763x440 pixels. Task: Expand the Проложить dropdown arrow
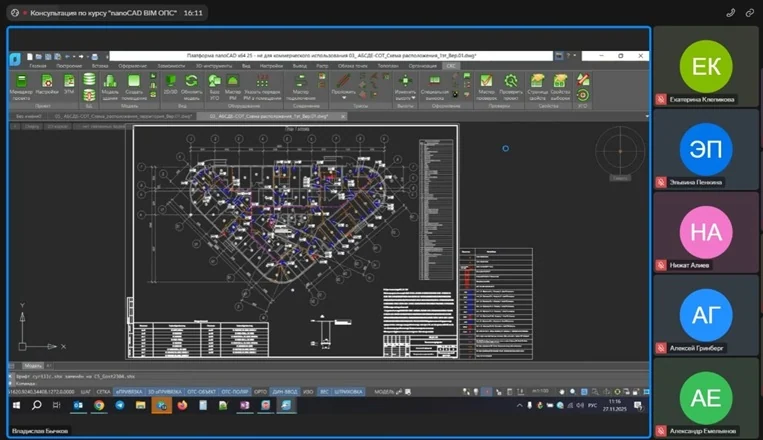344,98
